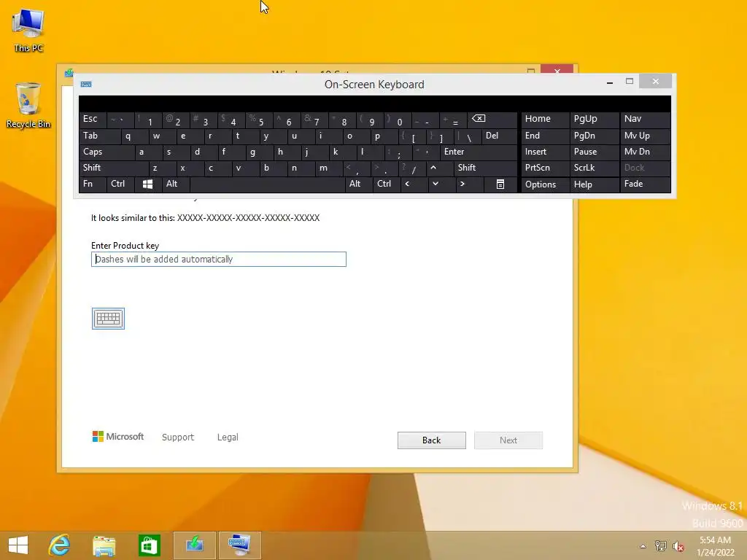Click the keyboard Help key
The width and height of the screenshot is (747, 560).
[x=594, y=184]
